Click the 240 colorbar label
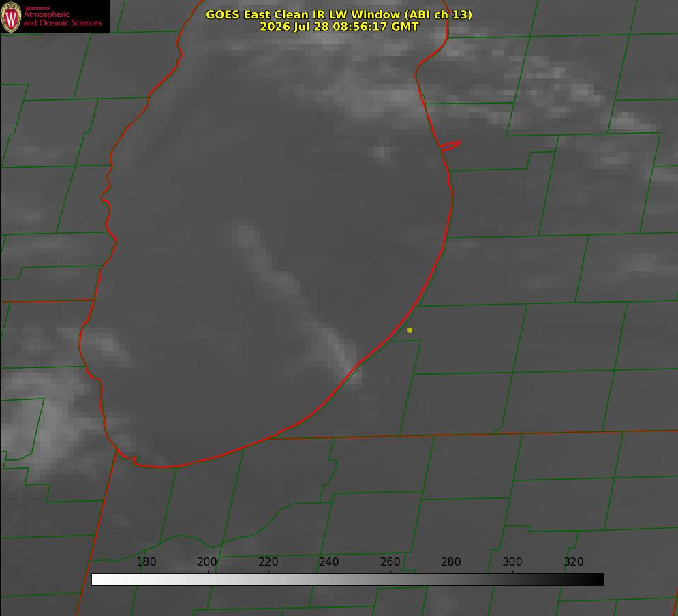This screenshot has width=678, height=616. pos(329,561)
